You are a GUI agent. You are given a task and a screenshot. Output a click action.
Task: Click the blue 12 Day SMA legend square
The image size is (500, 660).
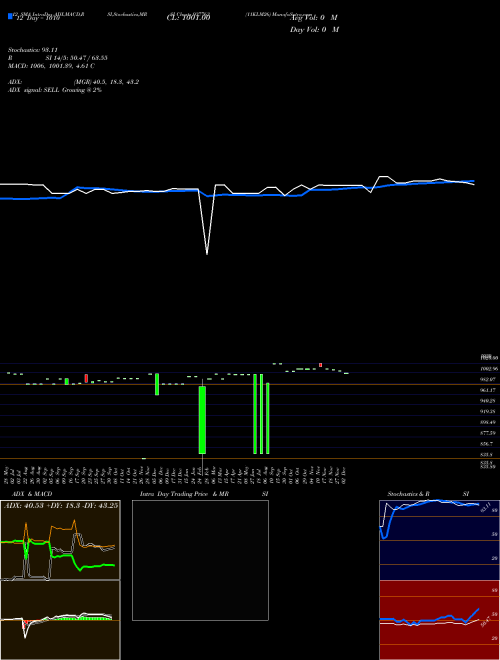pyautogui.click(x=10, y=16)
